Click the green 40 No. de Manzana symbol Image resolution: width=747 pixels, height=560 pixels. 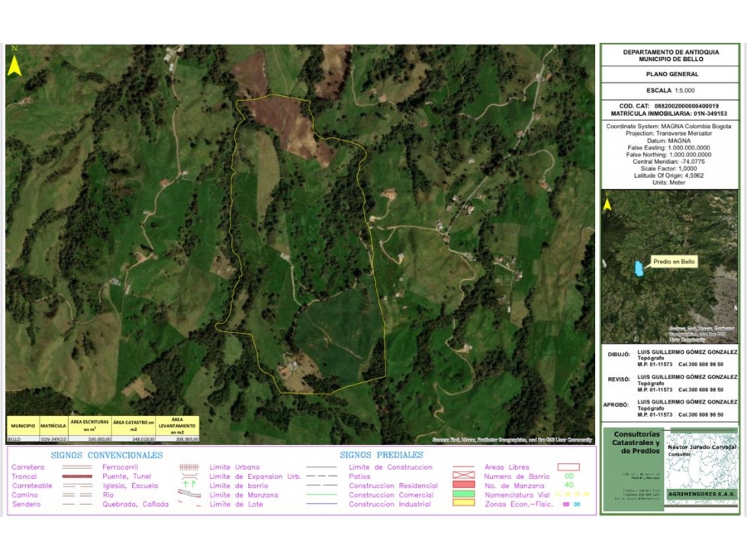[568, 485]
